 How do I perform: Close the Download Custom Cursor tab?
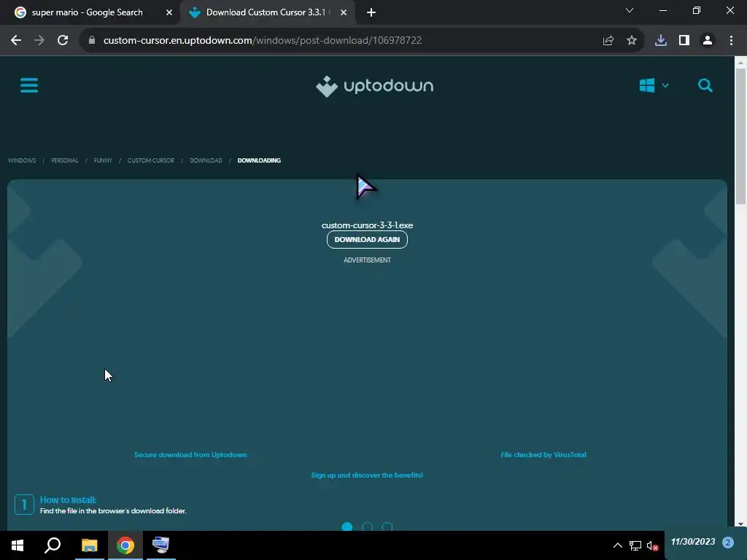[344, 12]
